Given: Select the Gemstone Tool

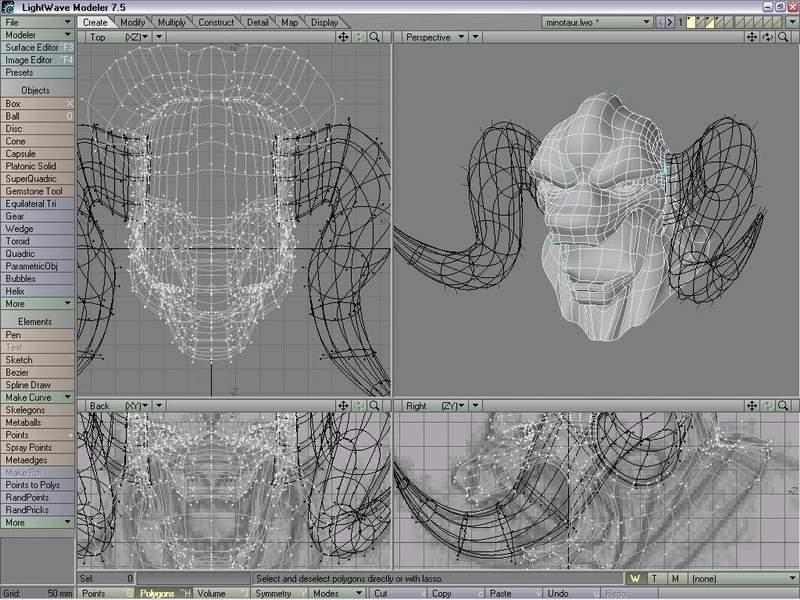Looking at the screenshot, I should click(x=37, y=191).
